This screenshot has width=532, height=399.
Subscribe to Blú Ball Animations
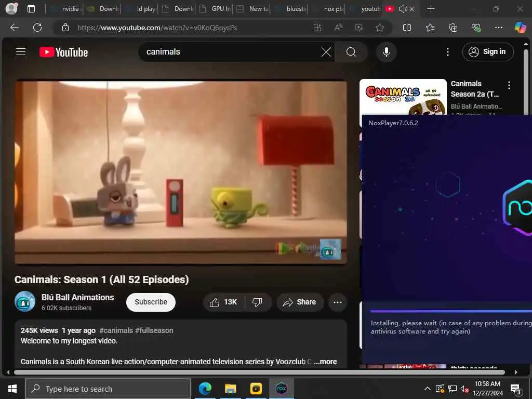coord(151,302)
